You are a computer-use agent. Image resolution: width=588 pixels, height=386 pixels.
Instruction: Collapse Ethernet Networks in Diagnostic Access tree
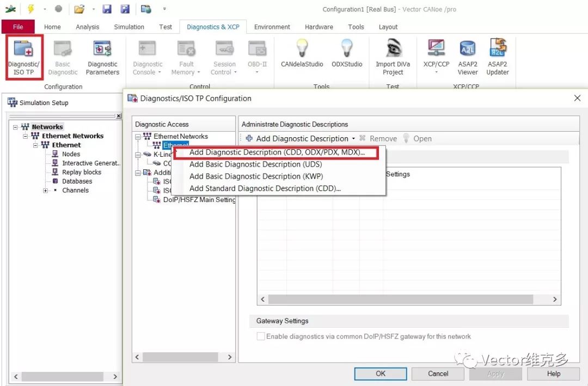tap(138, 137)
